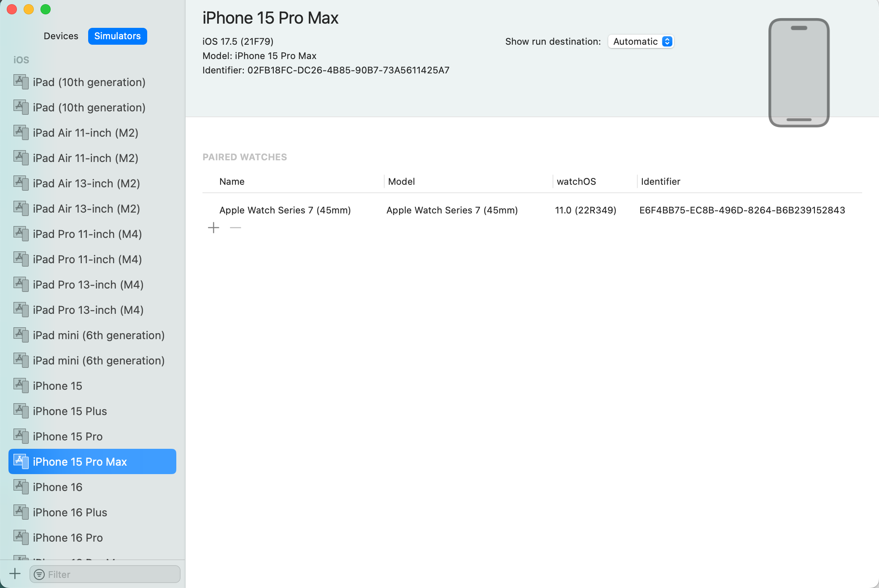Click the iPhone device illustration
The width and height of the screenshot is (879, 588).
coord(799,73)
